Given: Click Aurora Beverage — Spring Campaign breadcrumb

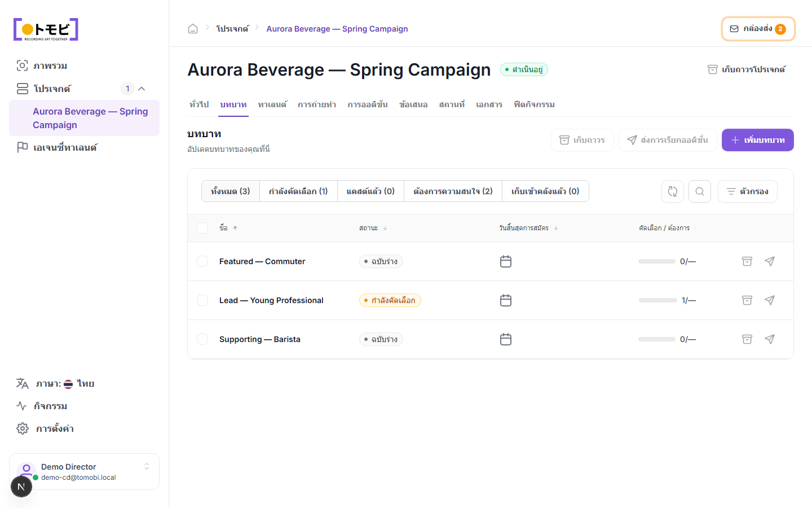Looking at the screenshot, I should pyautogui.click(x=337, y=29).
